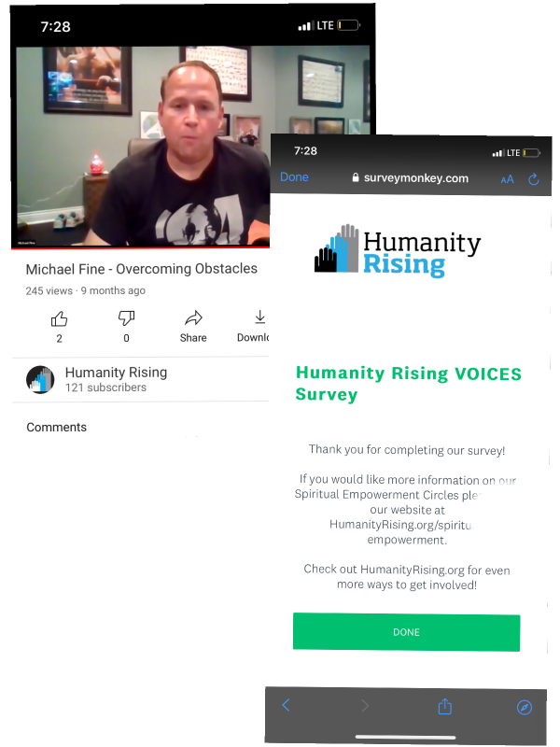The image size is (560, 747).
Task: Open the Humanity Rising channel avatar
Action: click(x=40, y=380)
